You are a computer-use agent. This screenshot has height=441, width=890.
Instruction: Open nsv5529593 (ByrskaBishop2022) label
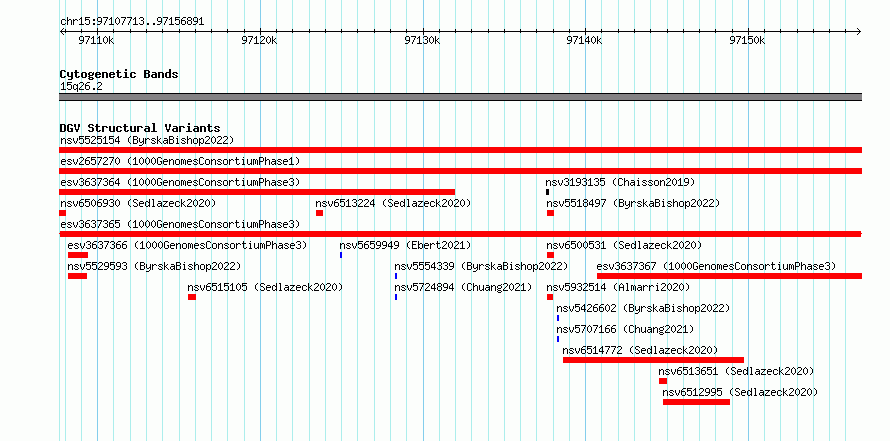point(154,266)
